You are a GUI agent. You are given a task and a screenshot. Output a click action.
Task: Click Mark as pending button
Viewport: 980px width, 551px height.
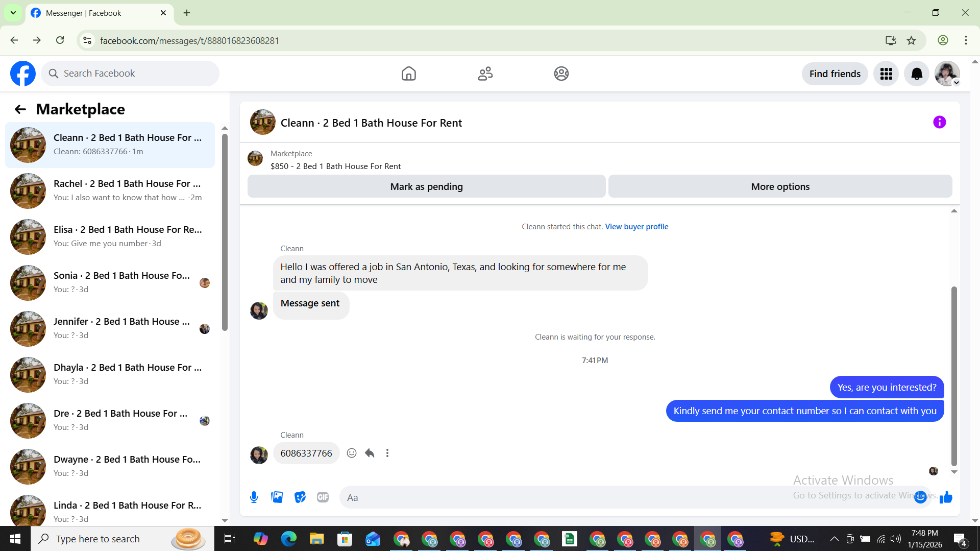[x=426, y=186]
